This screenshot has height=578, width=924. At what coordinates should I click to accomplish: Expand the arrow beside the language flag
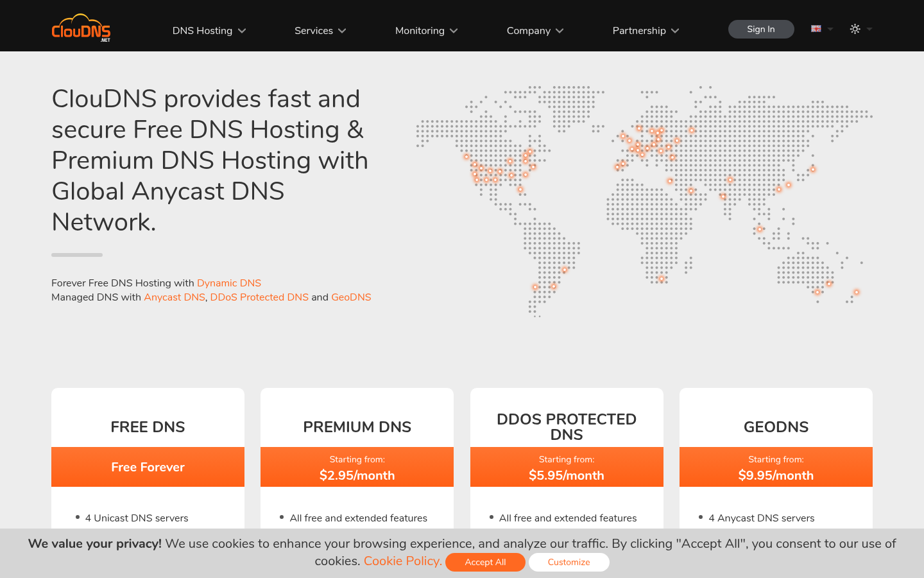[830, 29]
